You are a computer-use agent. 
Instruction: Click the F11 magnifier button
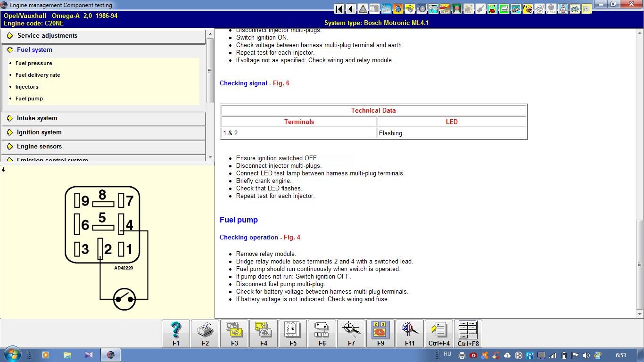coord(410,334)
